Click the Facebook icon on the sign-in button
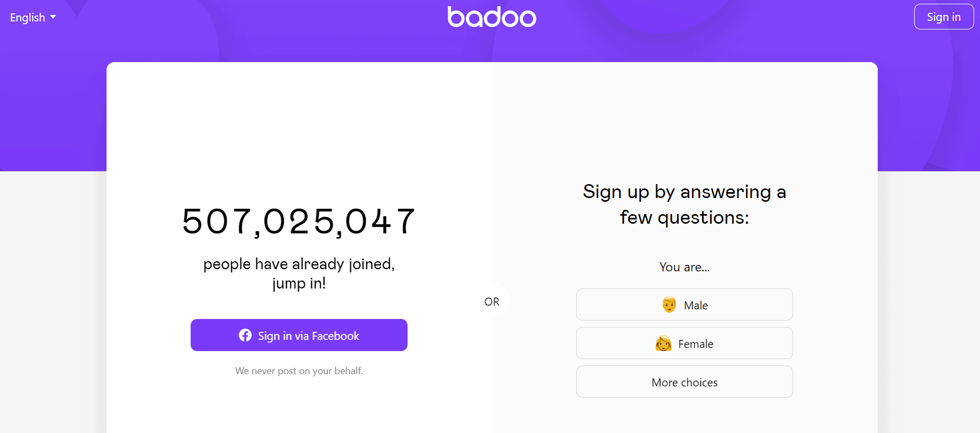980x433 pixels. point(245,335)
